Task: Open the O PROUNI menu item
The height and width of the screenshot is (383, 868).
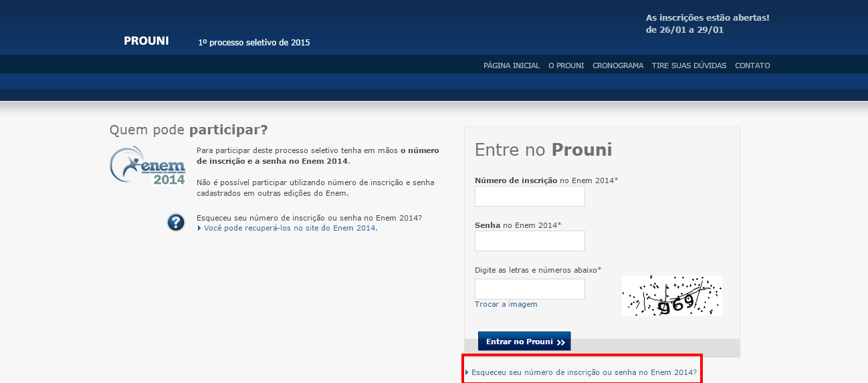Action: 566,66
